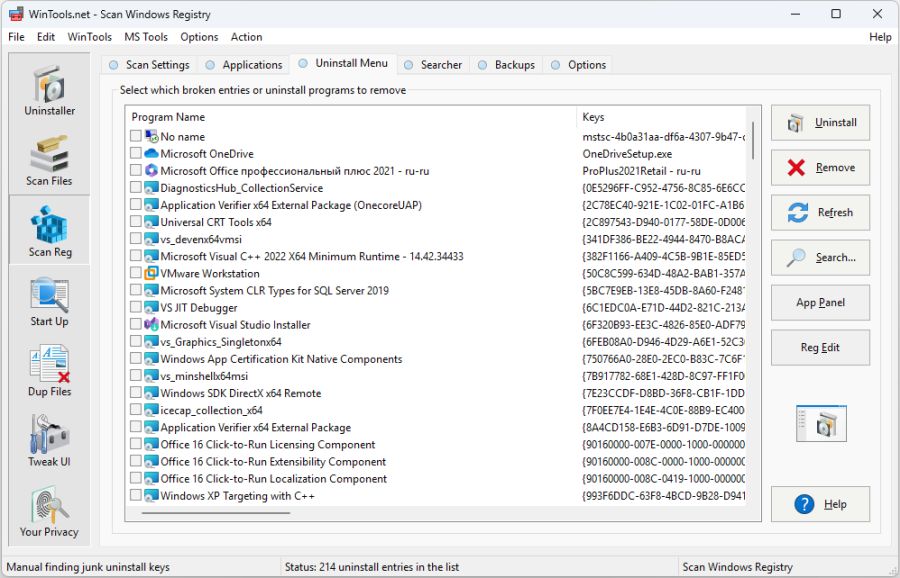Check the Microsoft System CLR Types checkbox
900x578 pixels.
point(135,289)
